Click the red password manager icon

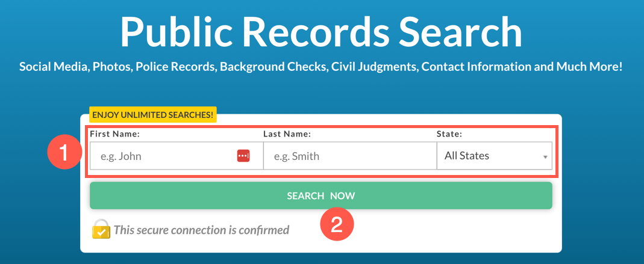point(243,156)
